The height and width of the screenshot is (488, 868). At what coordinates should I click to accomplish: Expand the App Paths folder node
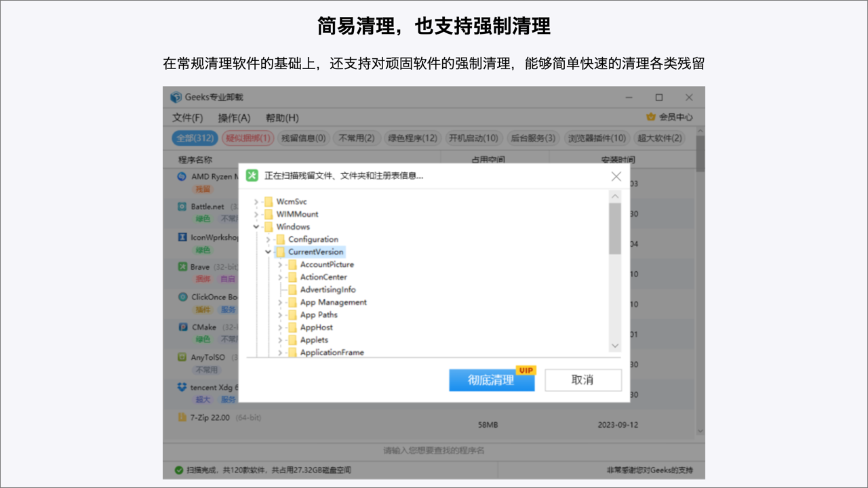pyautogui.click(x=280, y=315)
